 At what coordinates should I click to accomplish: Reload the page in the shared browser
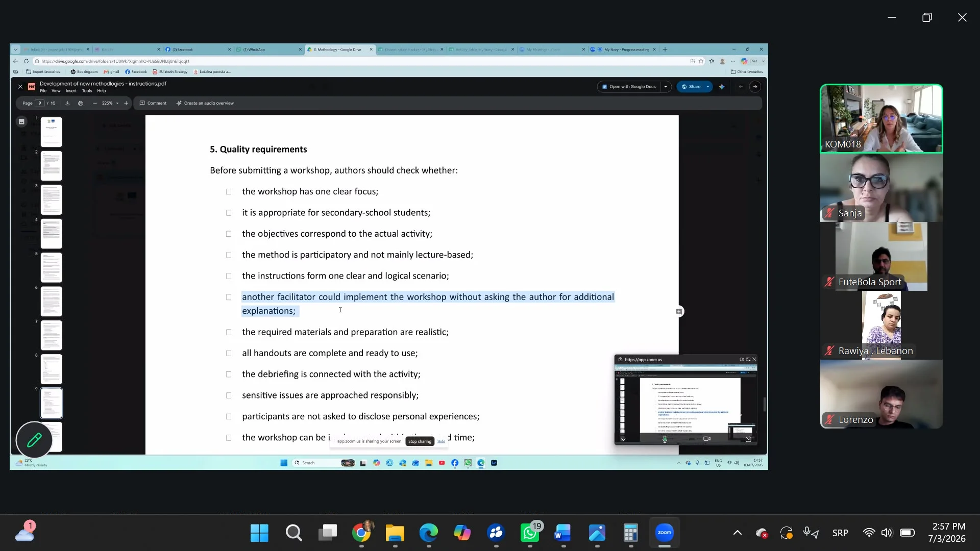pyautogui.click(x=26, y=61)
